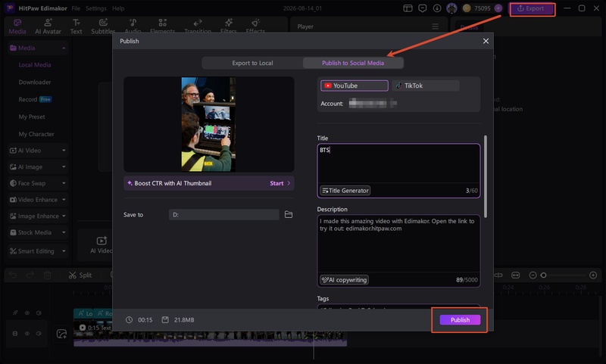
Task: Switch to Export to Local tab
Action: 252,63
